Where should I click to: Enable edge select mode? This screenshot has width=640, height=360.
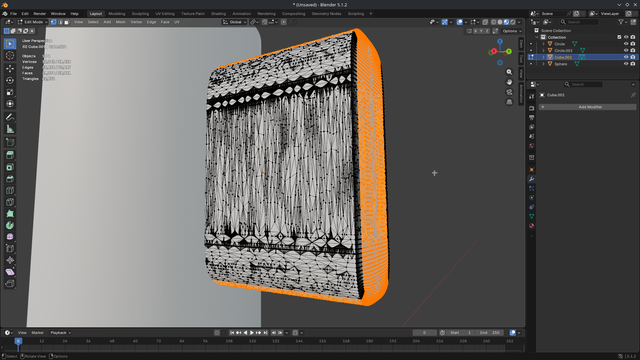tap(60, 22)
